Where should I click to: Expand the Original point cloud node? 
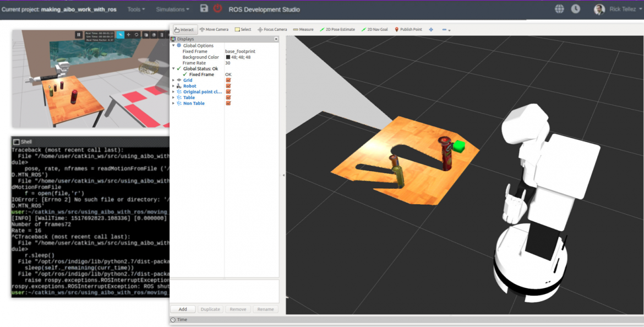click(x=173, y=91)
